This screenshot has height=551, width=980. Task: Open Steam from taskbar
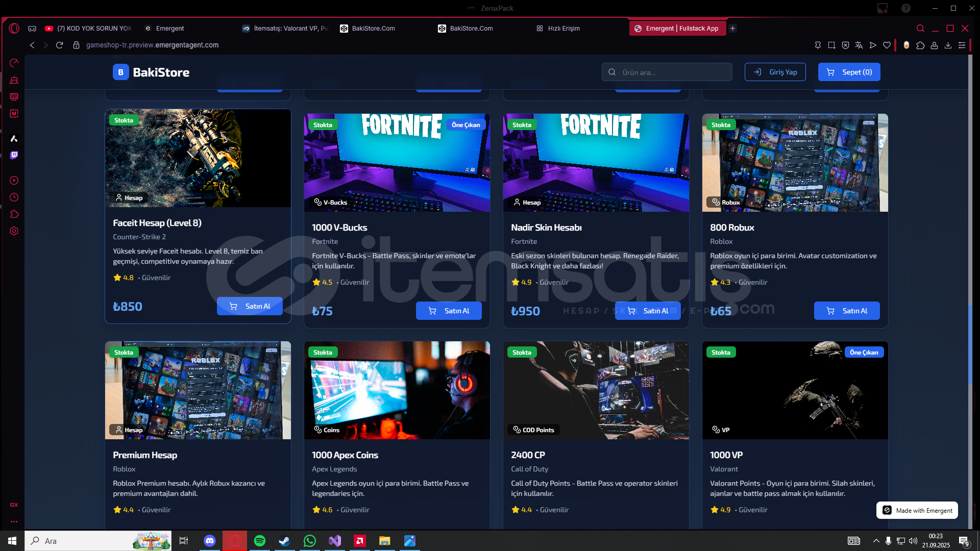(285, 541)
